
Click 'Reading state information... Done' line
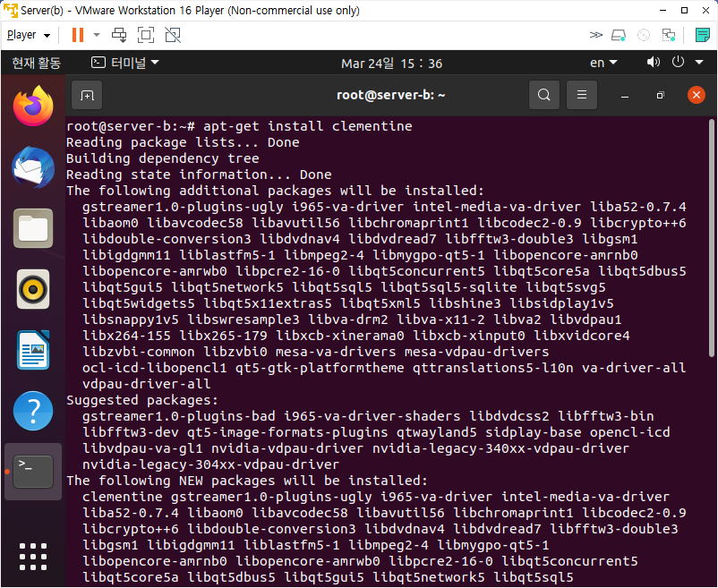click(x=199, y=175)
